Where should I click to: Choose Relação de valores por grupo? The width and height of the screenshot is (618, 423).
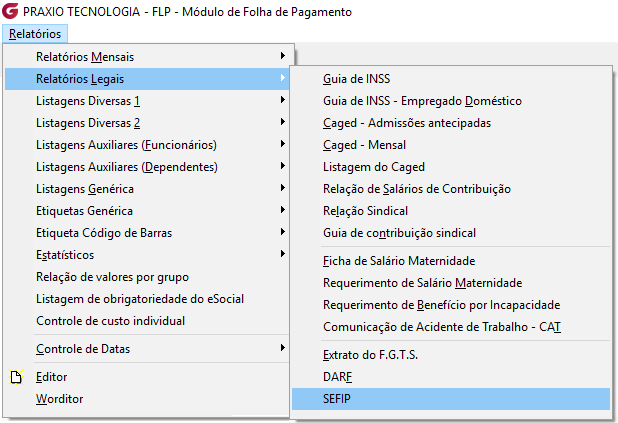click(x=147, y=277)
